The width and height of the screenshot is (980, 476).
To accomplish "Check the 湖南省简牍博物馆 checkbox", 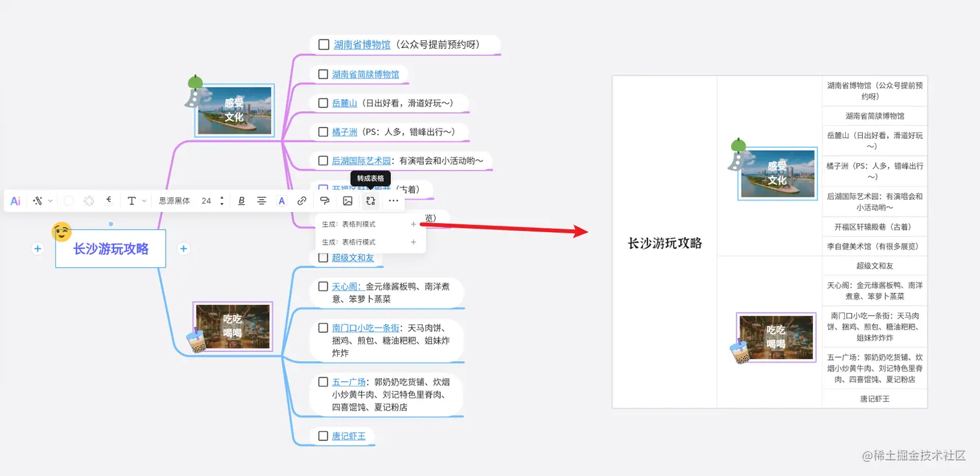I will (323, 74).
